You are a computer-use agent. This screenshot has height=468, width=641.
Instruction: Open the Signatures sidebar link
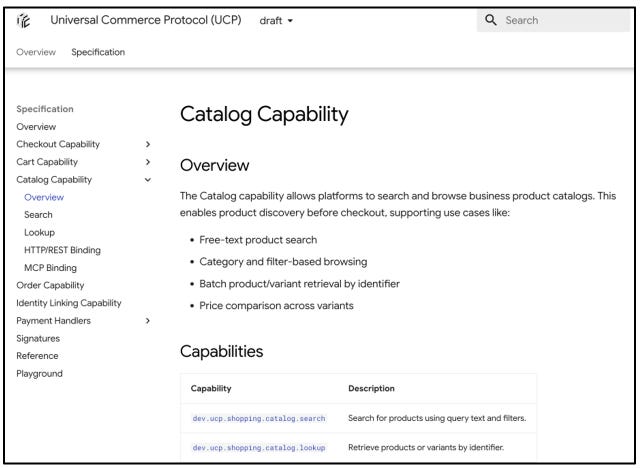click(x=38, y=338)
